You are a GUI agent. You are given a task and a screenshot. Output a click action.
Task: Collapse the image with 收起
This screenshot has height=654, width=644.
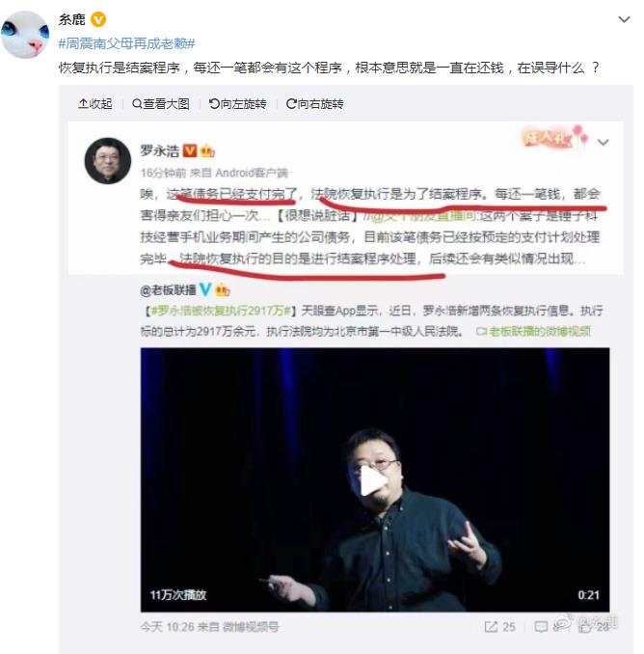click(x=95, y=103)
